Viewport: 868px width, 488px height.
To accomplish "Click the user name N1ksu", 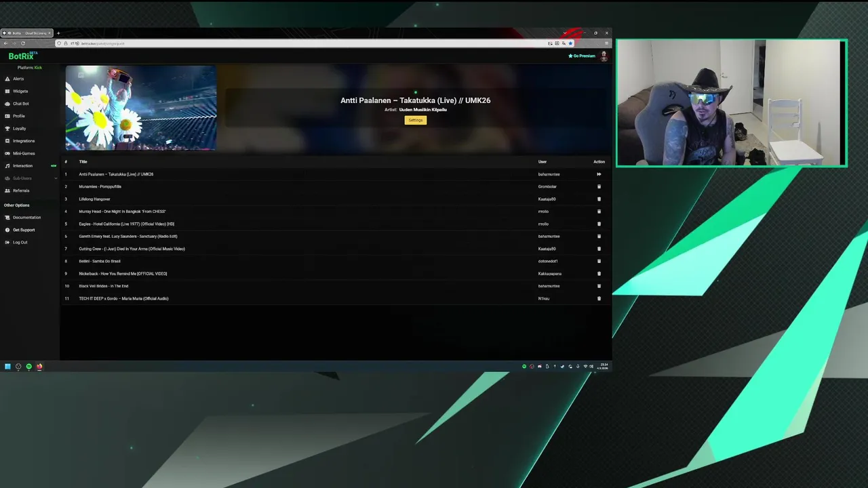I will click(x=544, y=298).
